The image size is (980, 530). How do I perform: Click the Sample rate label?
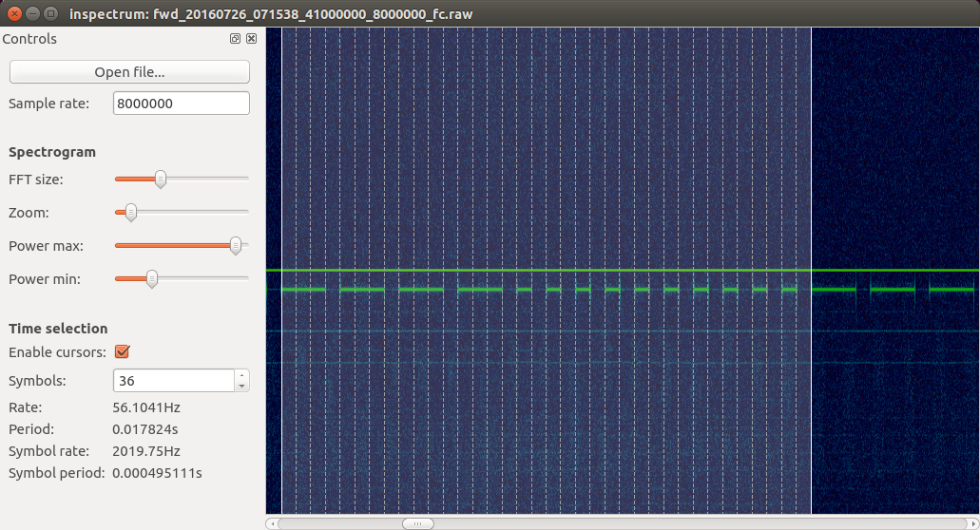[48, 104]
